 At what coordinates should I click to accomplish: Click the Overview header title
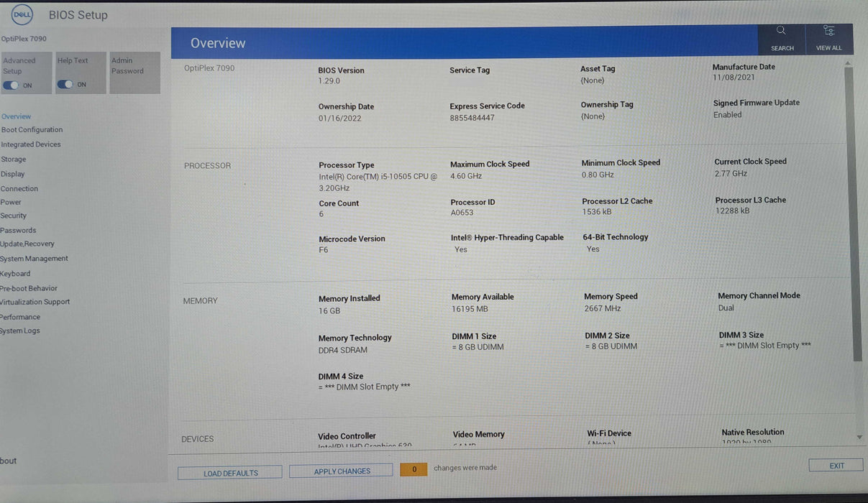coord(218,43)
